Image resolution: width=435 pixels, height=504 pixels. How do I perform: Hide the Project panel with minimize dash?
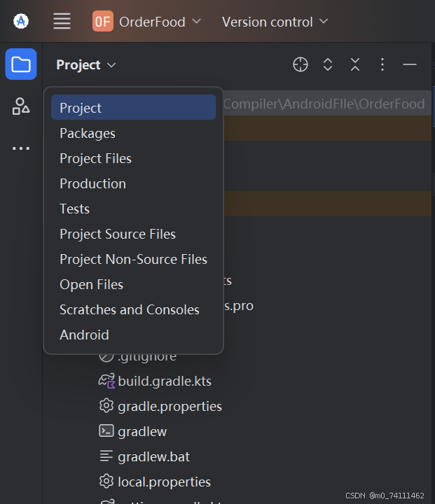(410, 64)
